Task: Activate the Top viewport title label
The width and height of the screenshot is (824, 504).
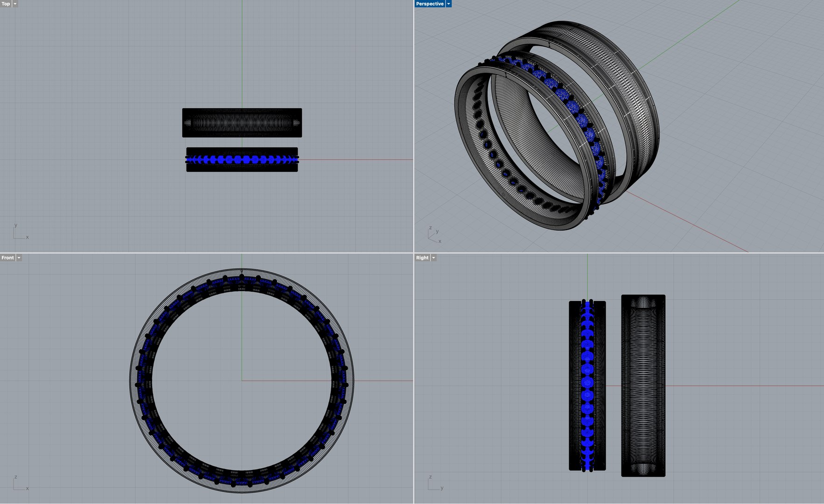Action: click(6, 4)
